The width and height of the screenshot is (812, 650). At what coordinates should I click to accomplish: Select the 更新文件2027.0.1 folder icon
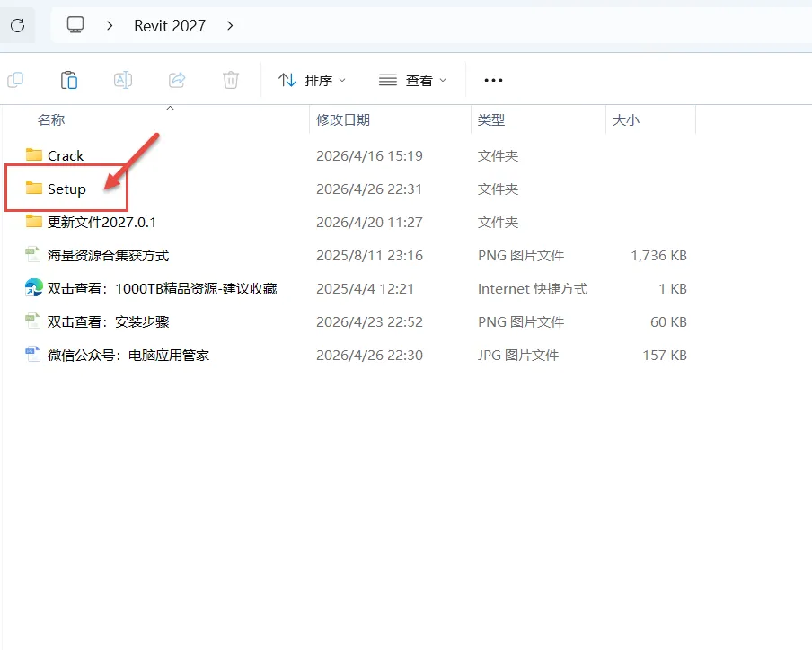click(33, 221)
